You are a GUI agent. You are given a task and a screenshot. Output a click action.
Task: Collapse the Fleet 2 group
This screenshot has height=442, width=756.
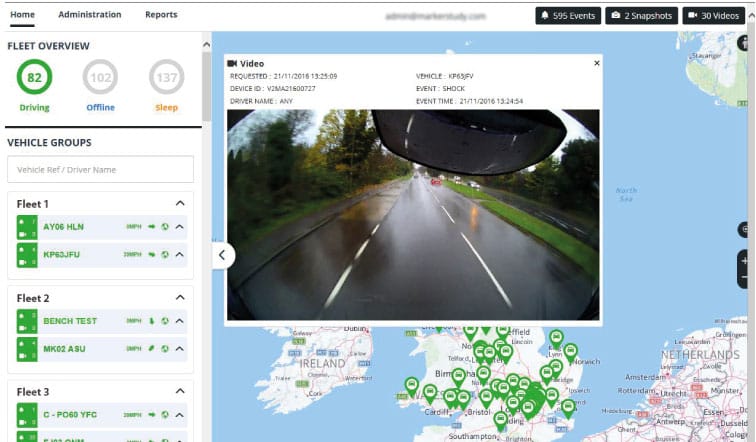point(180,298)
